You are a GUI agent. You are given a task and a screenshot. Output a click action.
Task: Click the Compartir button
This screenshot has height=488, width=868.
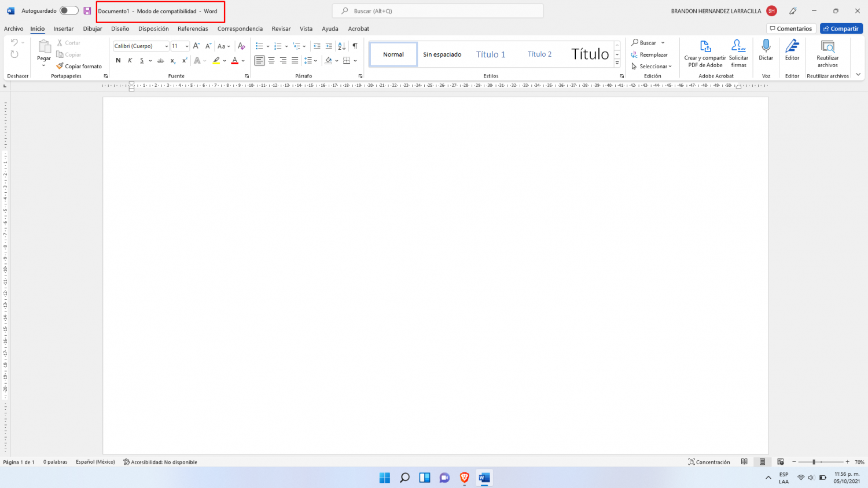[x=841, y=28]
